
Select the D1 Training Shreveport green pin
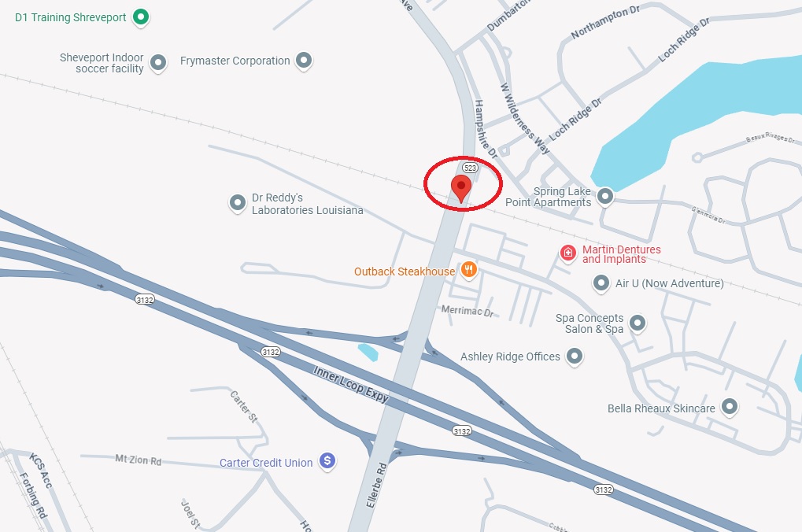tap(141, 17)
